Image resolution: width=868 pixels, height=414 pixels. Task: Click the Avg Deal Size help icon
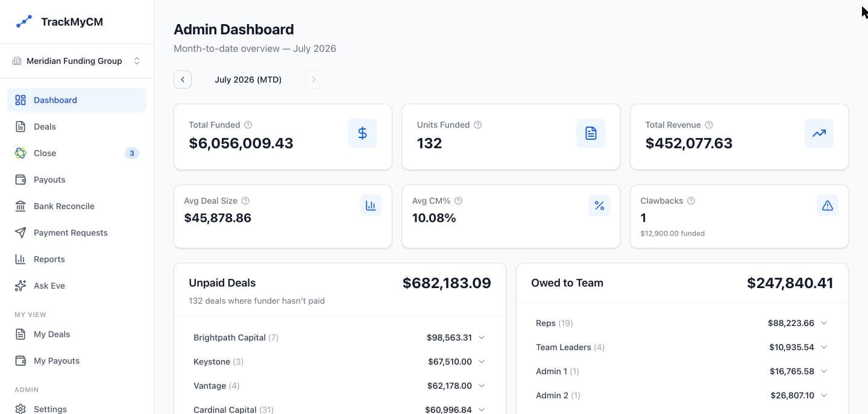click(x=245, y=201)
